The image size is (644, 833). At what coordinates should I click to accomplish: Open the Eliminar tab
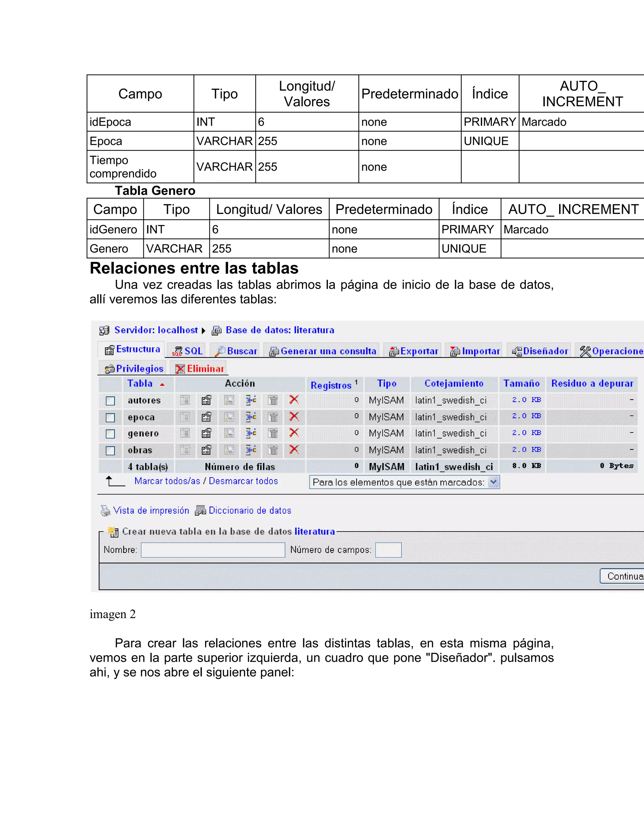(199, 368)
